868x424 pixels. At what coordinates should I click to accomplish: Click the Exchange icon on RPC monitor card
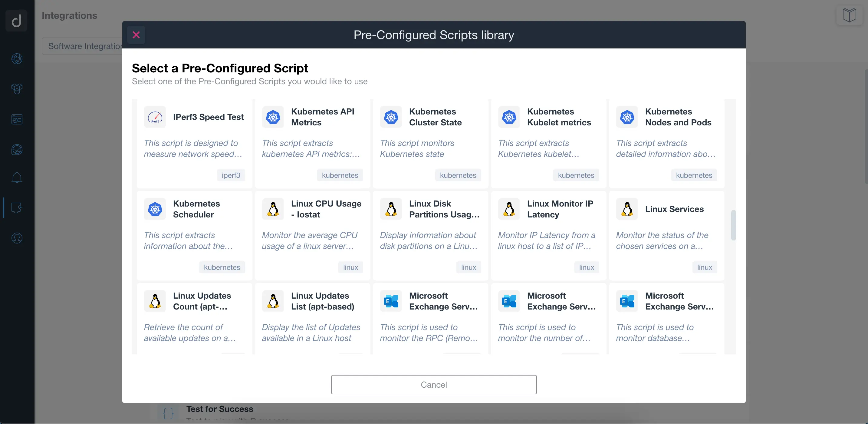[x=391, y=301]
